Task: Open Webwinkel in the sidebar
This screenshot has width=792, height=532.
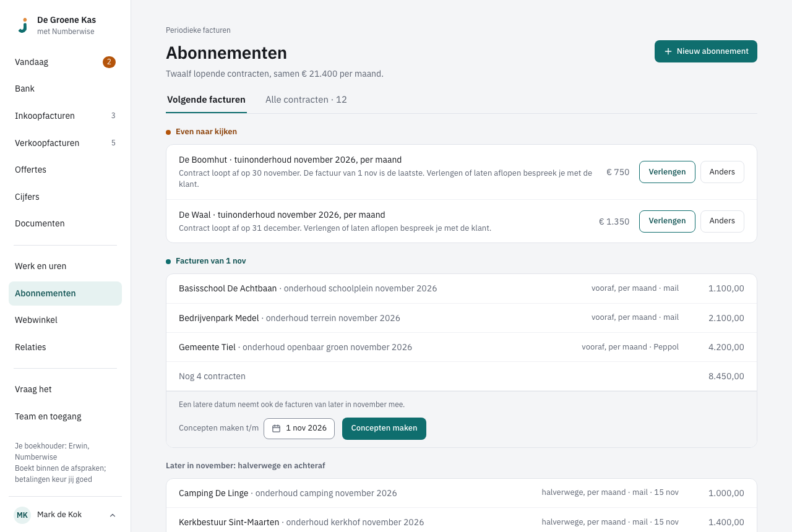Action: coord(65,320)
